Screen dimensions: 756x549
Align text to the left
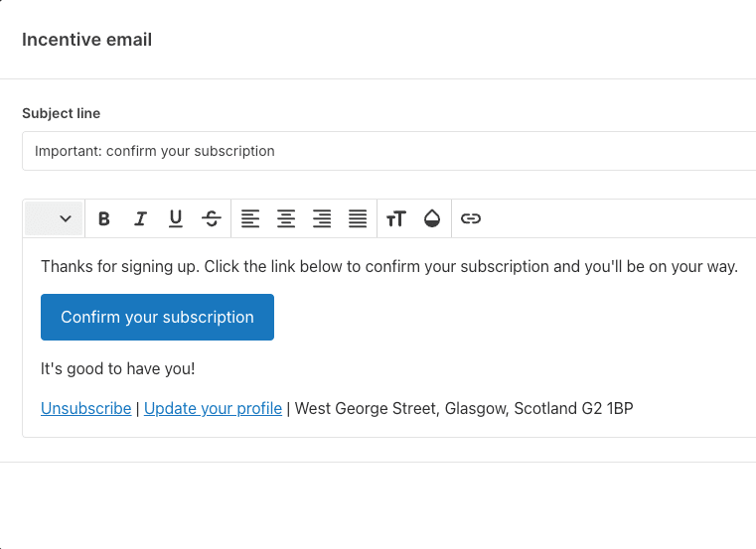[x=250, y=218]
